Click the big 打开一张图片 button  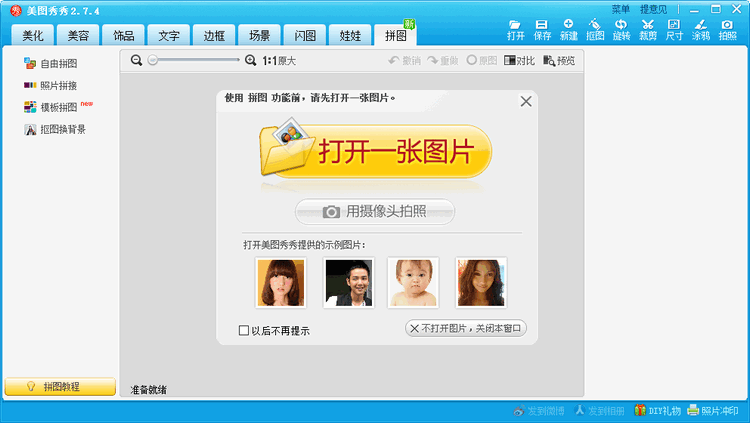point(375,151)
